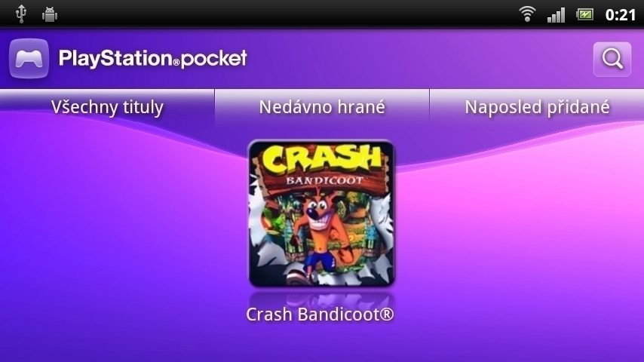Tap the Wi-Fi status icon

pos(527,14)
